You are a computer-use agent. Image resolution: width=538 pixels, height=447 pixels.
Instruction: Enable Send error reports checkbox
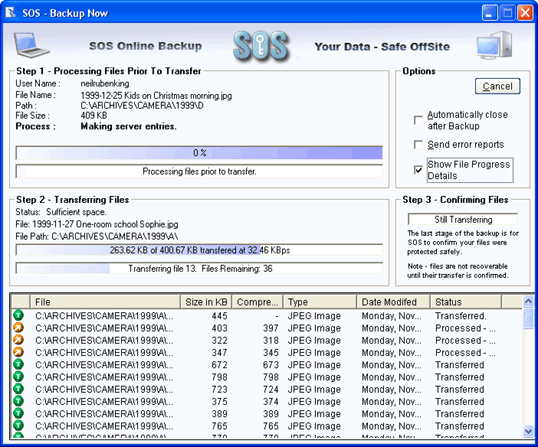coord(418,144)
